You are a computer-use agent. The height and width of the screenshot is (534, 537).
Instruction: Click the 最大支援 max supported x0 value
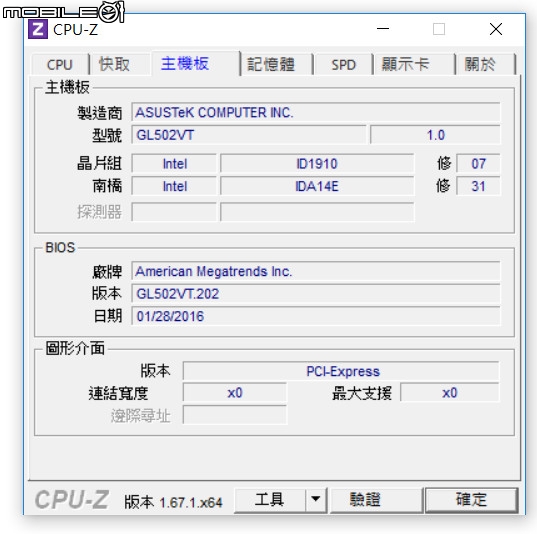(450, 393)
